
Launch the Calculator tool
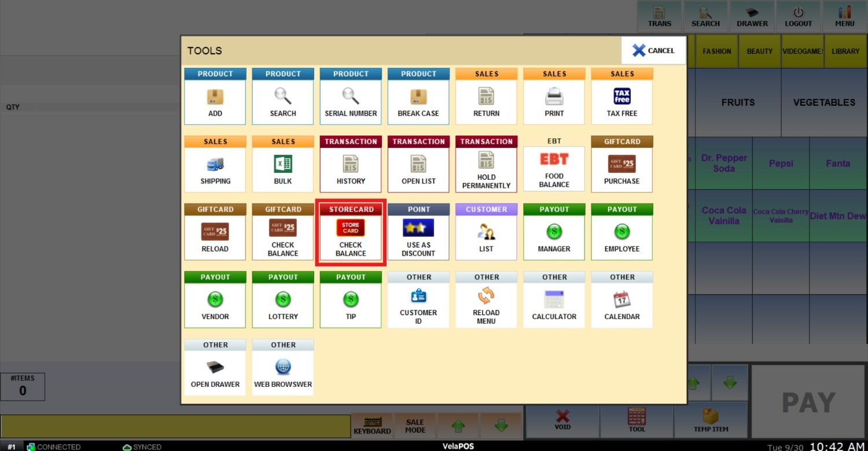(554, 305)
